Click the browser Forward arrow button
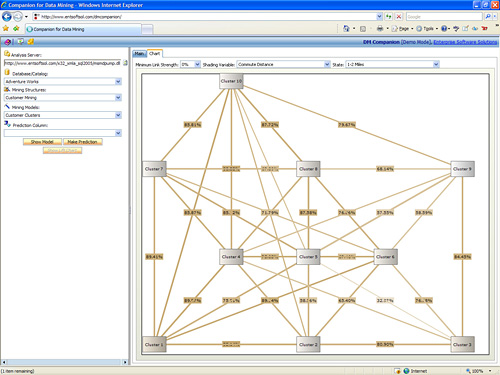 coord(18,16)
